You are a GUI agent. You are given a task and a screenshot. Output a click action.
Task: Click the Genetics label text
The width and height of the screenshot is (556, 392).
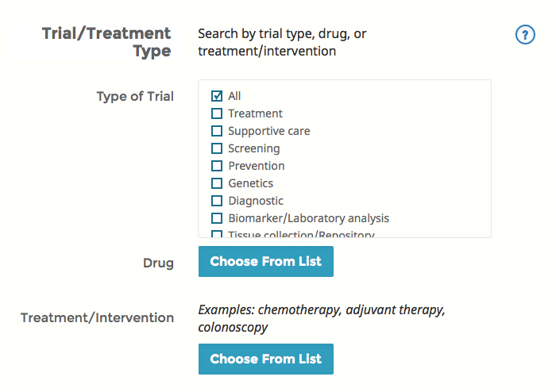click(250, 183)
